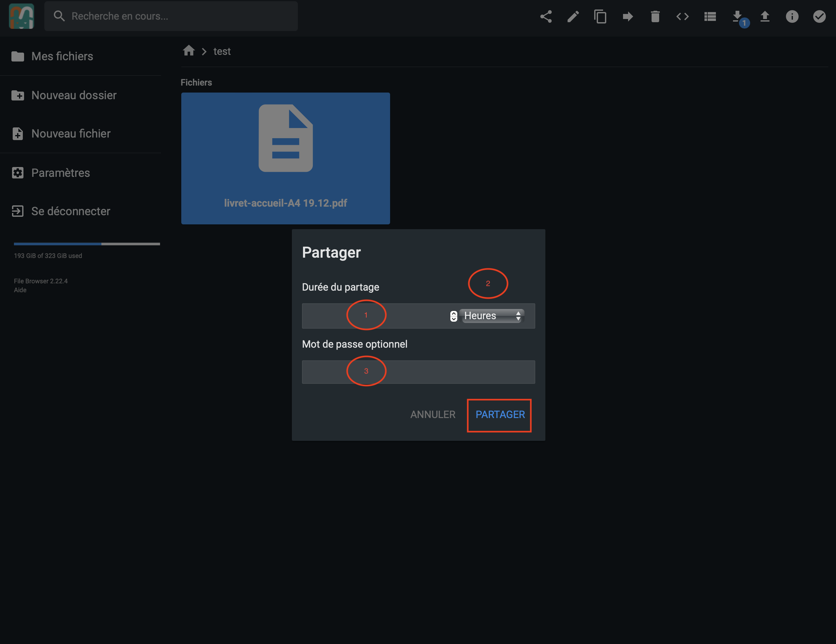Click the share icon in toolbar
This screenshot has height=644, width=836.
pyautogui.click(x=546, y=16)
